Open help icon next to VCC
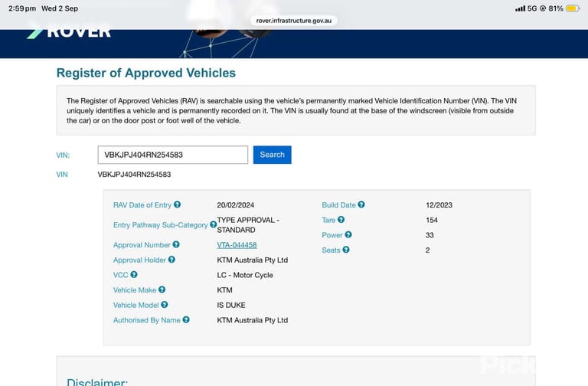Screen dimensions: 588x386 [x=134, y=274]
